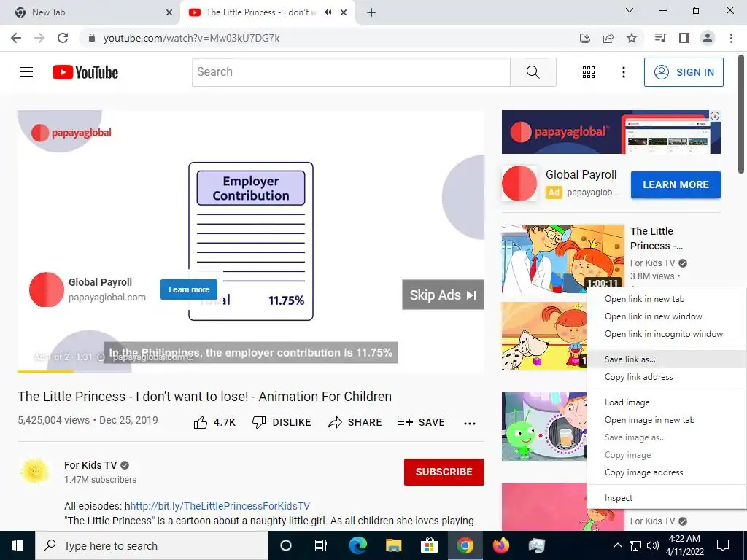This screenshot has width=747, height=560.
Task: Click the share page icon in address bar
Action: (x=608, y=38)
